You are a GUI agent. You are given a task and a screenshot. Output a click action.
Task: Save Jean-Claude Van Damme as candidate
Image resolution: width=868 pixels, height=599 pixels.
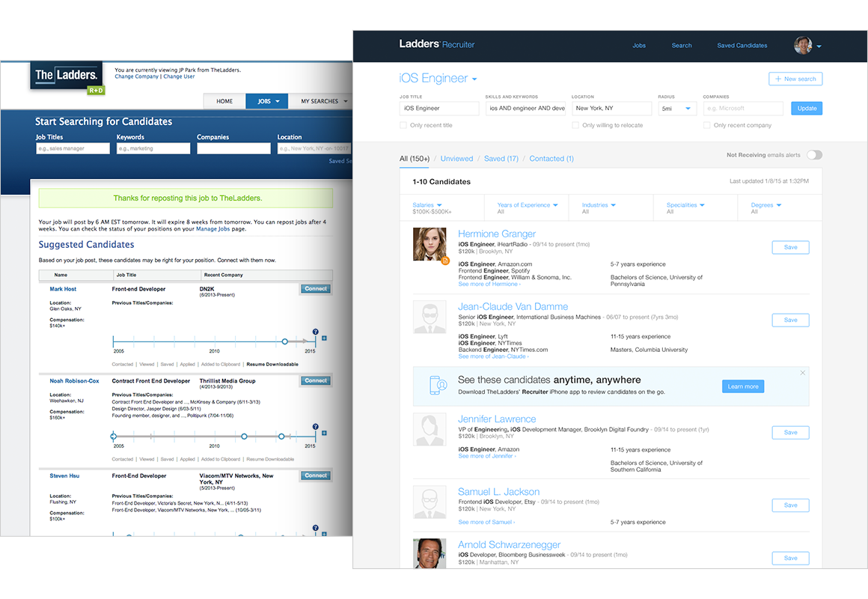(790, 320)
